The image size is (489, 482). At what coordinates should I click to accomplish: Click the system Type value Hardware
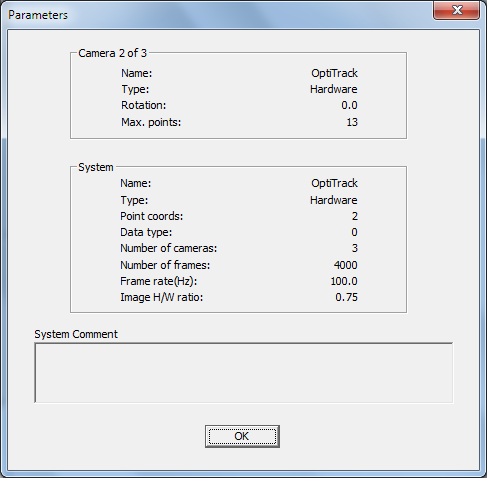pyautogui.click(x=334, y=200)
